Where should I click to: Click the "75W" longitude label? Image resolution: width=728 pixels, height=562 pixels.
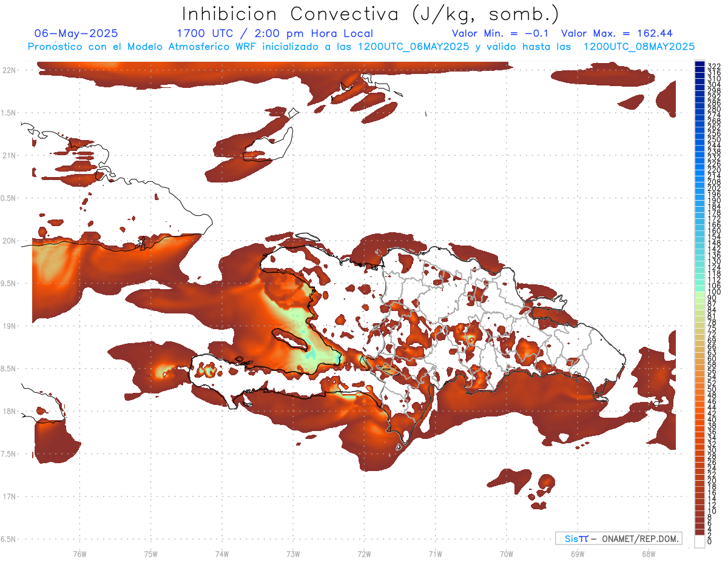151,554
